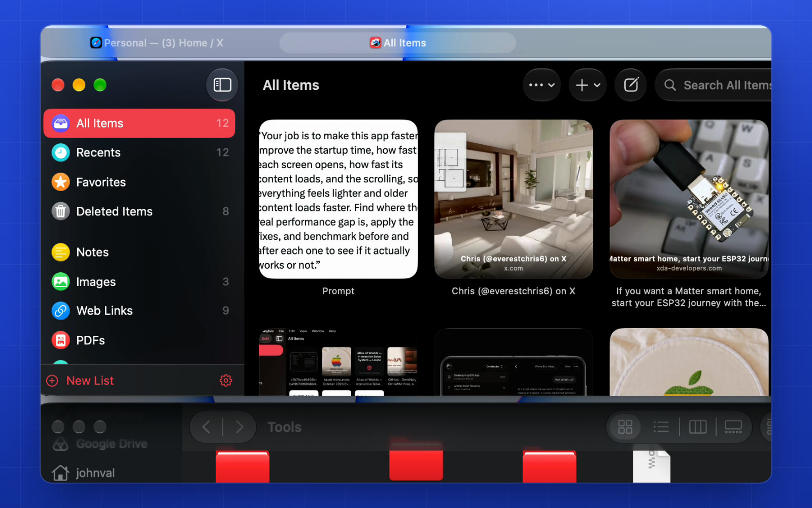The image size is (812, 508).
Task: Click the New List label
Action: [x=90, y=380]
